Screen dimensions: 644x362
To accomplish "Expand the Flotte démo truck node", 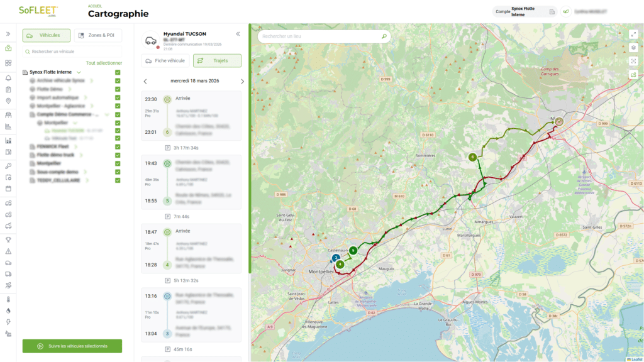I will [x=81, y=155].
